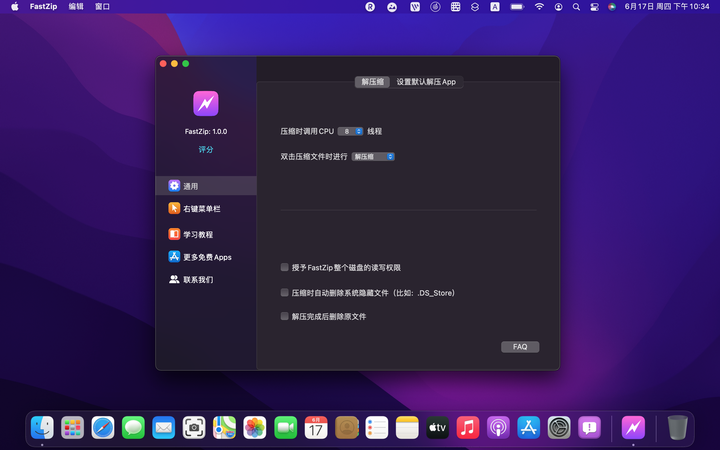
Task: Open Feedback Assistant in the dock
Action: (x=590, y=428)
